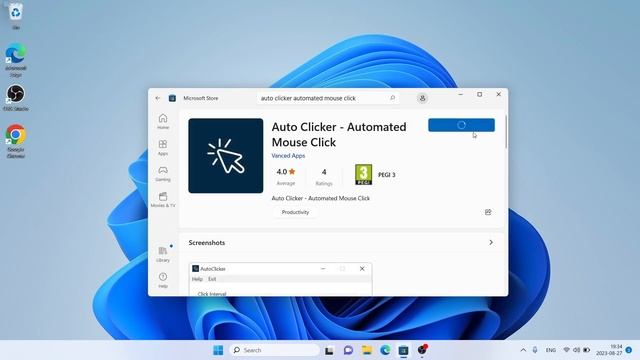Open Microsoft Edge desktop shortcut

(16, 60)
